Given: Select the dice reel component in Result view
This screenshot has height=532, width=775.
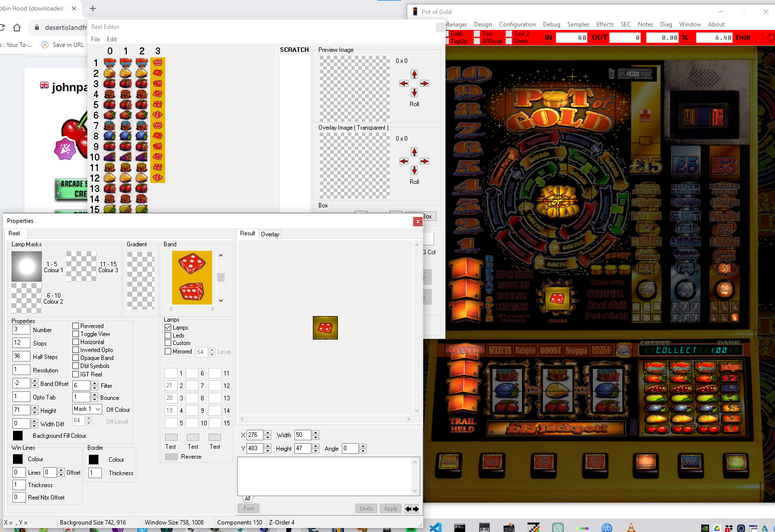Looking at the screenshot, I should tap(325, 328).
